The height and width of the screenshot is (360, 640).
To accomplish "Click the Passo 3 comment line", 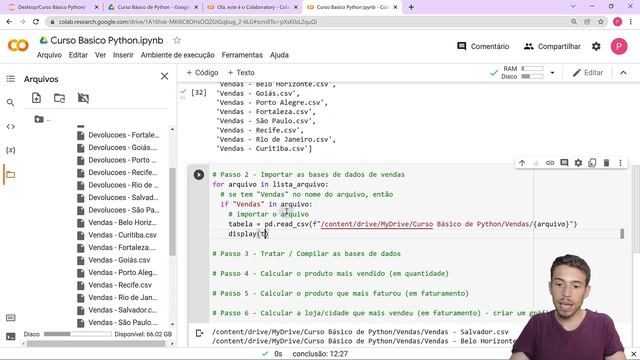I will [307, 253].
